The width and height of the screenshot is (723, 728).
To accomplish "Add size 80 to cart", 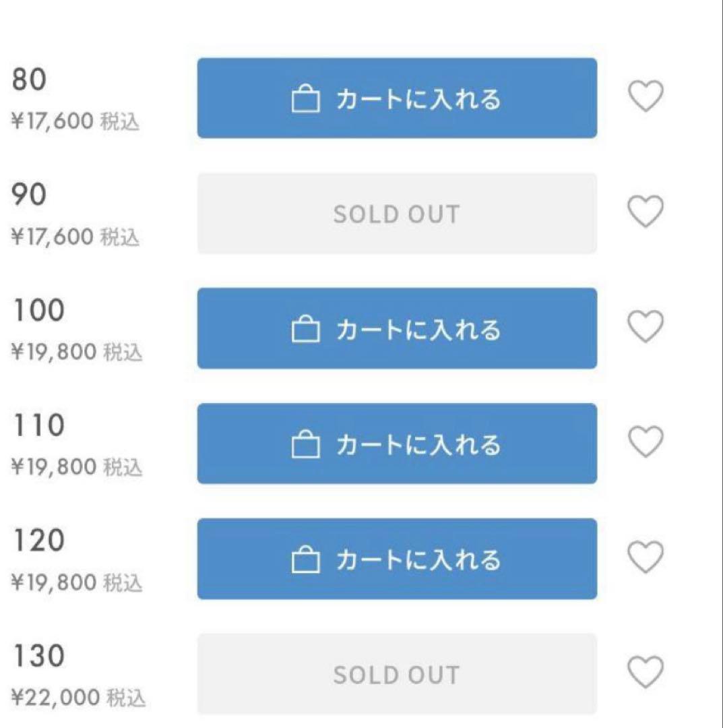I will (397, 98).
